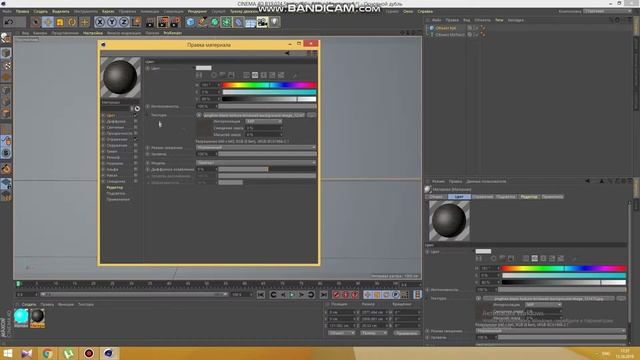Image resolution: width=640 pixels, height=360 pixels.
Task: Toggle the Luminance channel checkbox
Action: (x=136, y=127)
